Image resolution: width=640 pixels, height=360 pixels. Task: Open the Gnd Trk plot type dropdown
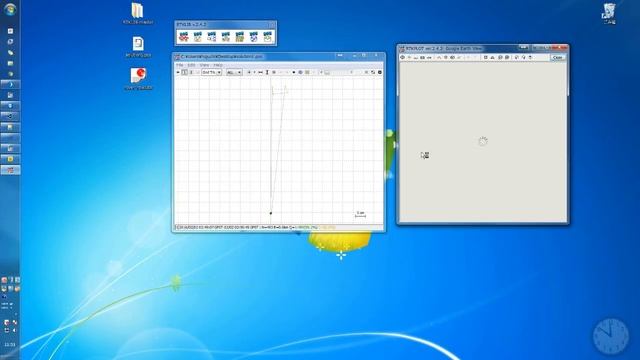click(x=211, y=72)
